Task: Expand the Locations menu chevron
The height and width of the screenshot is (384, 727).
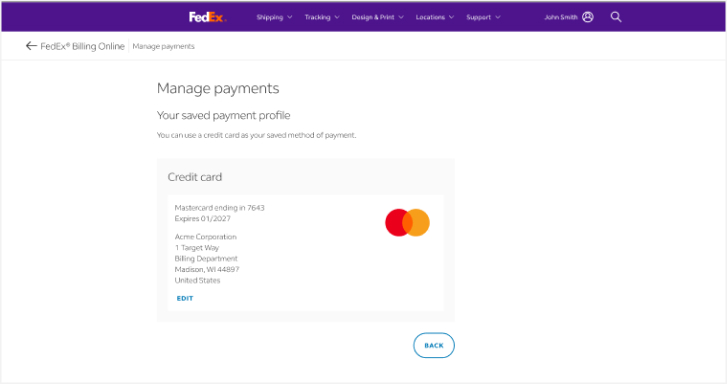Action: (x=452, y=17)
